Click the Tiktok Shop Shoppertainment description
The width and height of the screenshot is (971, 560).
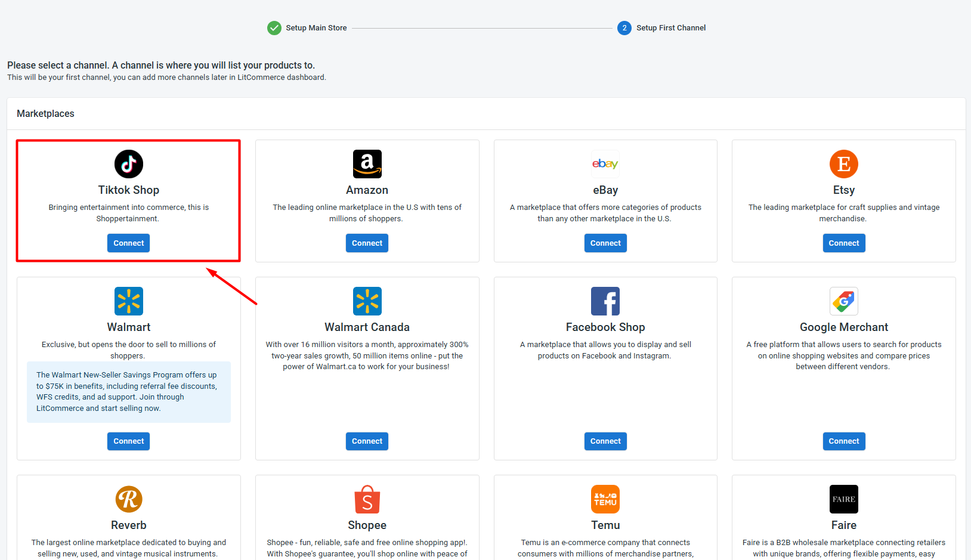tap(129, 213)
